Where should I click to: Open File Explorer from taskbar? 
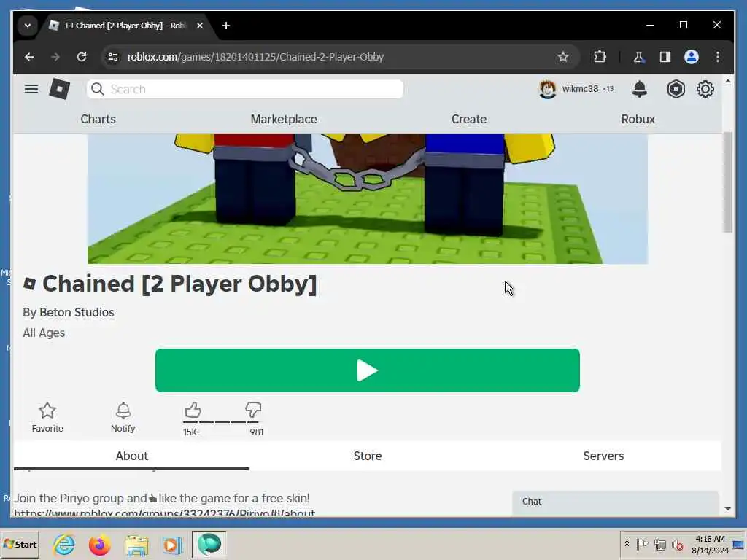(136, 545)
